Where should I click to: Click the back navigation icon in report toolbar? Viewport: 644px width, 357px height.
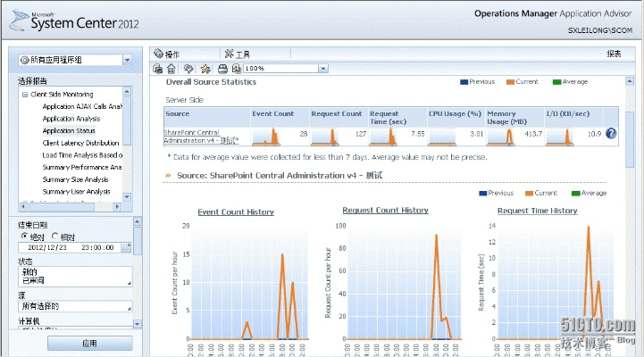coord(157,68)
